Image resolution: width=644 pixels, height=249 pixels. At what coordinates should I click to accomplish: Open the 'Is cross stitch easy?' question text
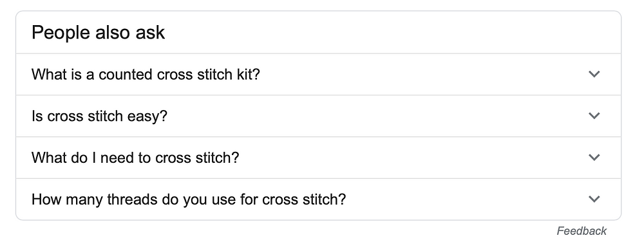tap(99, 116)
